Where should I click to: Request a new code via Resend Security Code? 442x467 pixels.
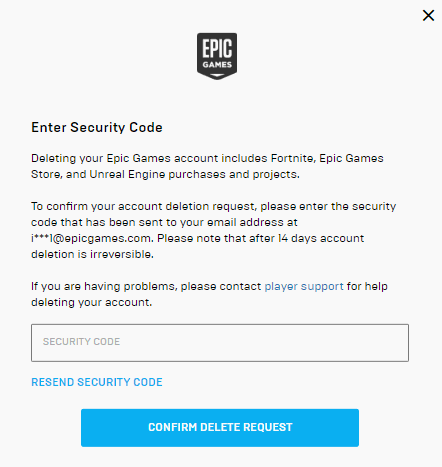click(97, 382)
